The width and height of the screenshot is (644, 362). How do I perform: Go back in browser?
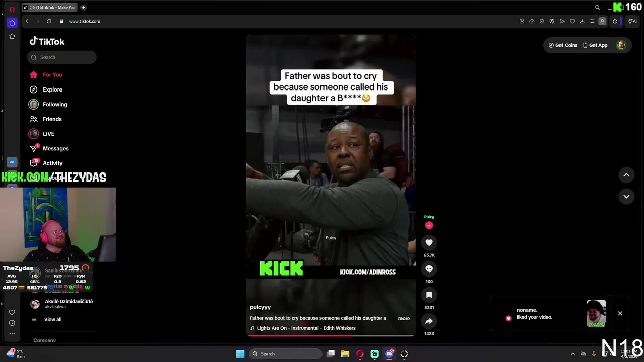[x=27, y=21]
